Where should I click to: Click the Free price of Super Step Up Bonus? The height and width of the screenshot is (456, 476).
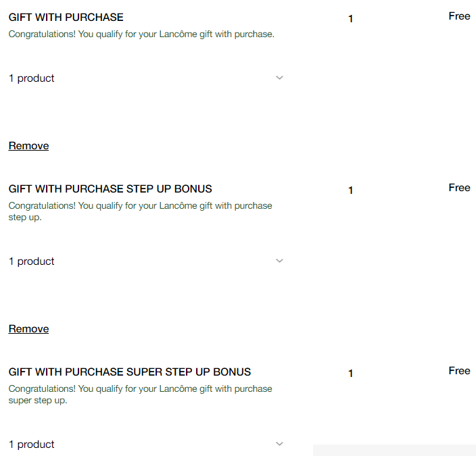coord(459,371)
